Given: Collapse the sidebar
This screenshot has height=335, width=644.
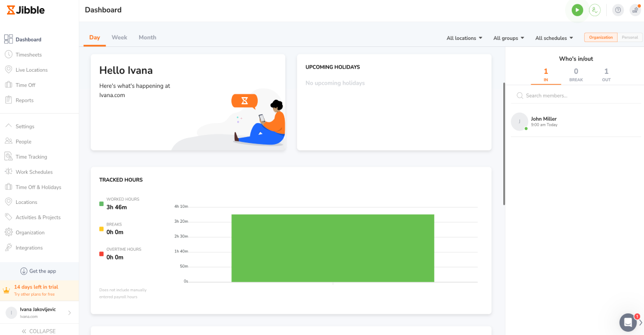Looking at the screenshot, I should coord(39,331).
